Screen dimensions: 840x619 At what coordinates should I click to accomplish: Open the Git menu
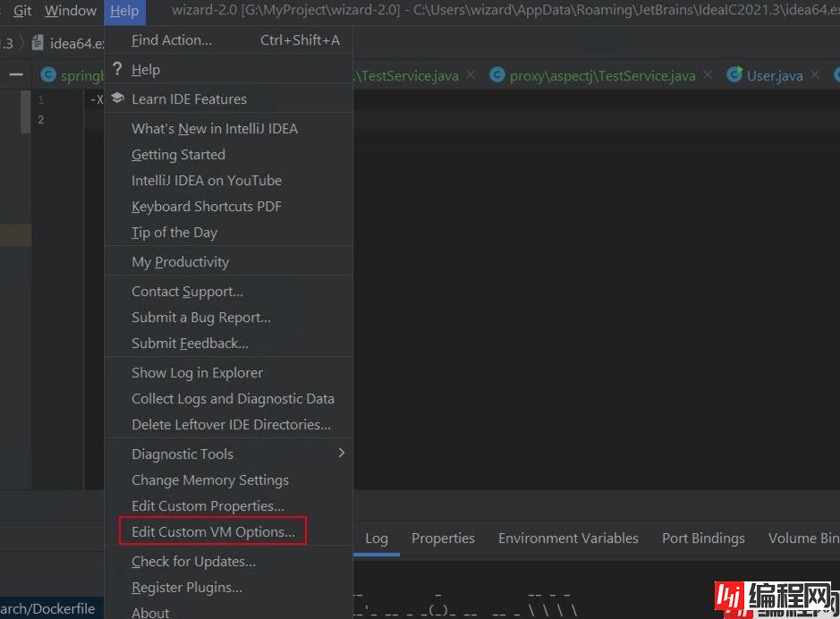pos(22,11)
